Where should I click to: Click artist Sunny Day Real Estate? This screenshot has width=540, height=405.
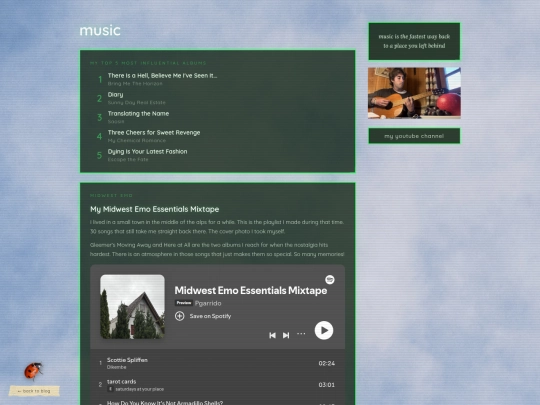click(136, 103)
